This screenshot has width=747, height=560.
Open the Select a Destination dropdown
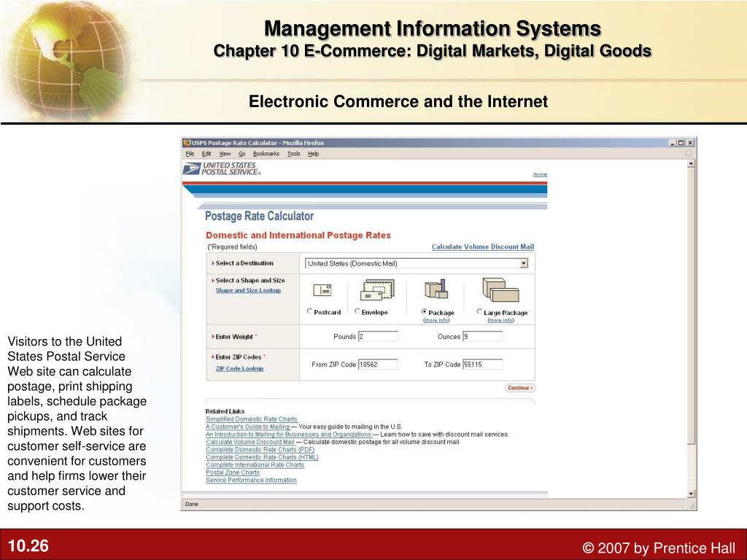[x=524, y=263]
